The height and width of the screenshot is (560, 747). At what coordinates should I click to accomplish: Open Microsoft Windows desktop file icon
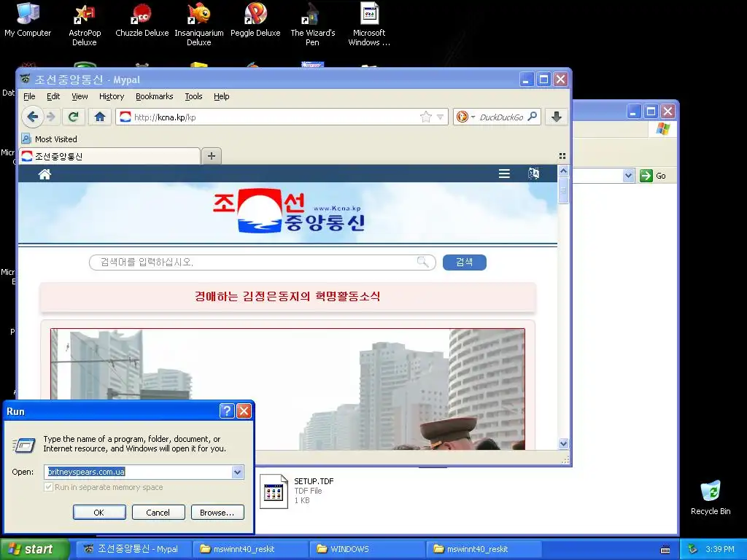tap(369, 24)
